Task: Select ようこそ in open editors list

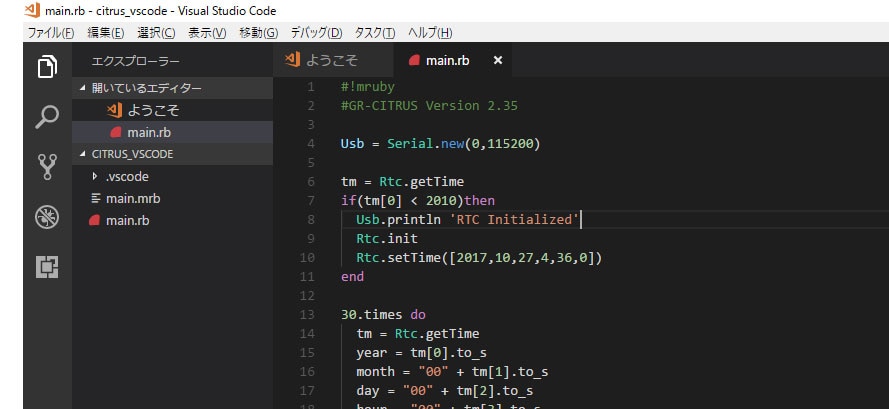Action: pos(172,110)
